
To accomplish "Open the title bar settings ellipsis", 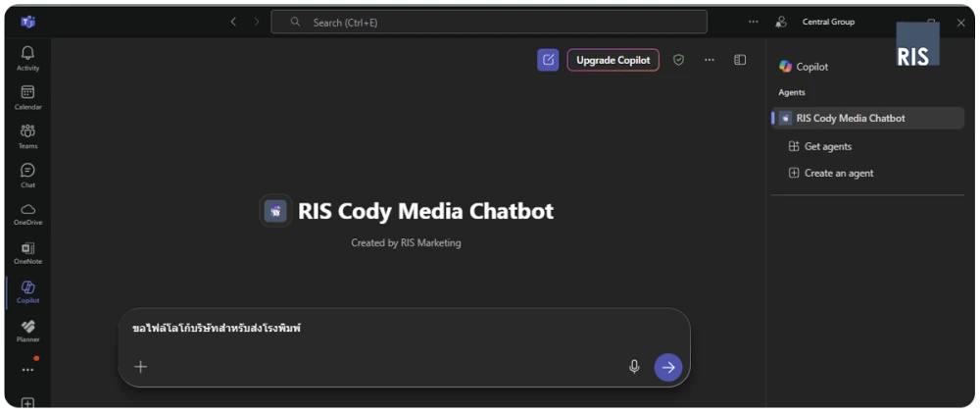I will 753,22.
